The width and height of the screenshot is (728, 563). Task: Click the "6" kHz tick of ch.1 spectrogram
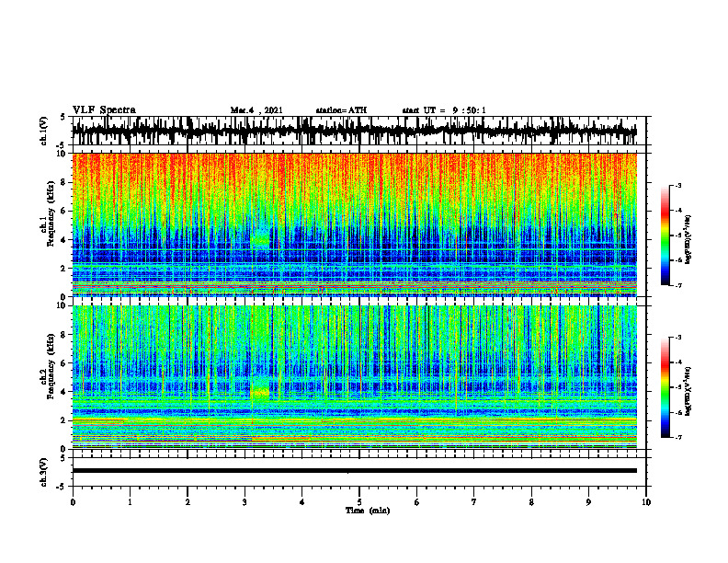[x=64, y=211]
